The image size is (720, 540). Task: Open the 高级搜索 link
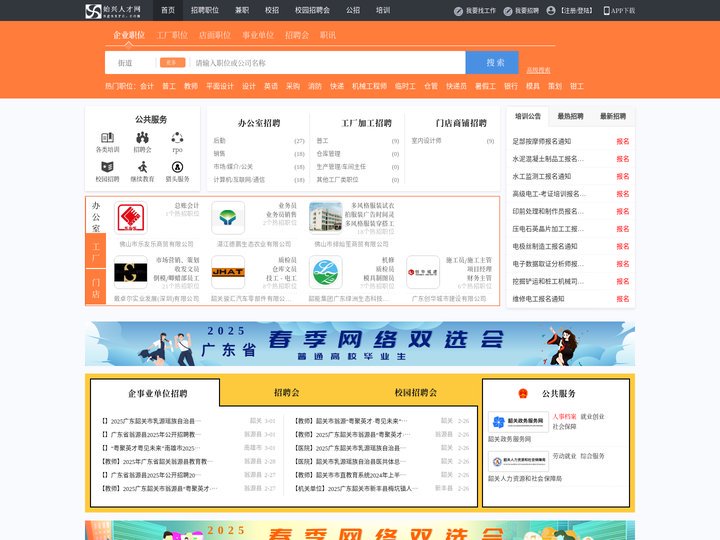538,70
